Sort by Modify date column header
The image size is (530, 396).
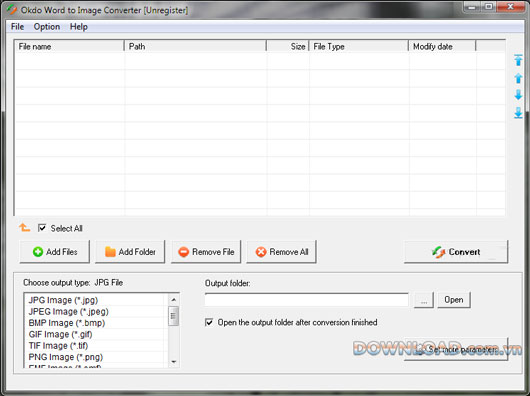tap(442, 46)
